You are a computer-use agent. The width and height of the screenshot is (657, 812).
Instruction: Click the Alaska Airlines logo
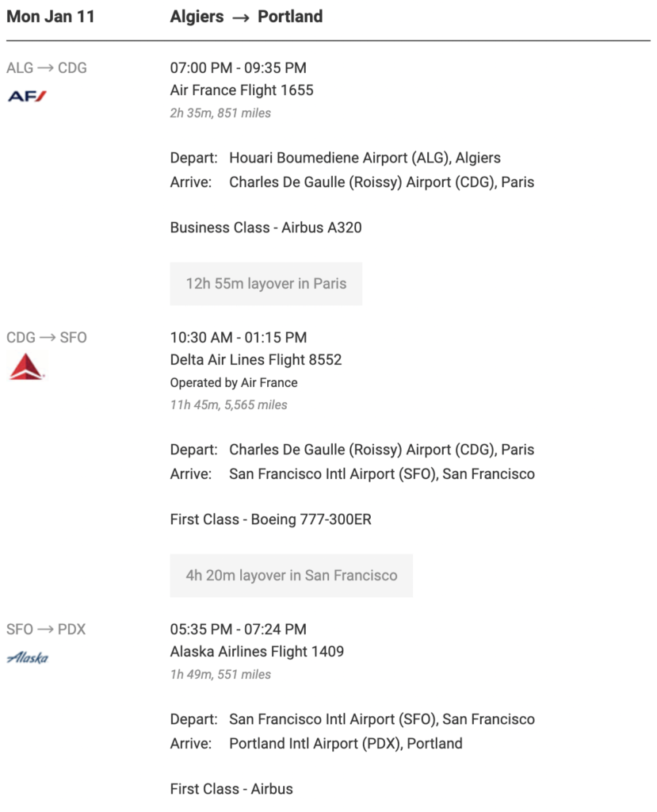[28, 657]
